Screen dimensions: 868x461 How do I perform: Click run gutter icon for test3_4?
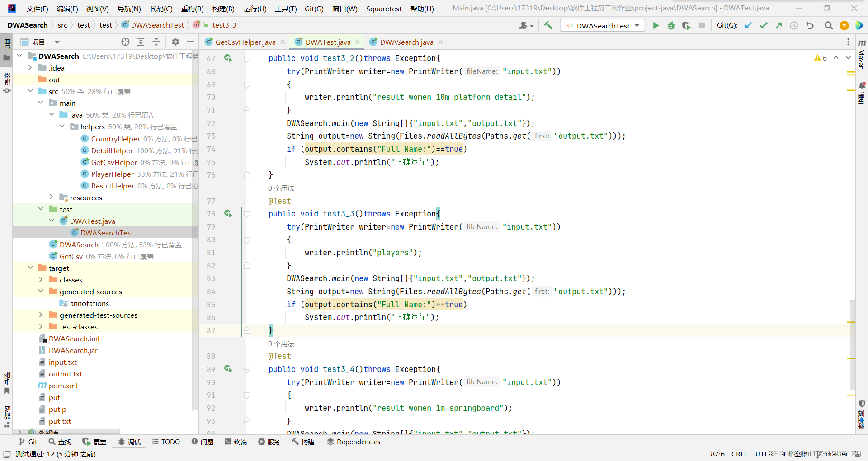coord(228,369)
